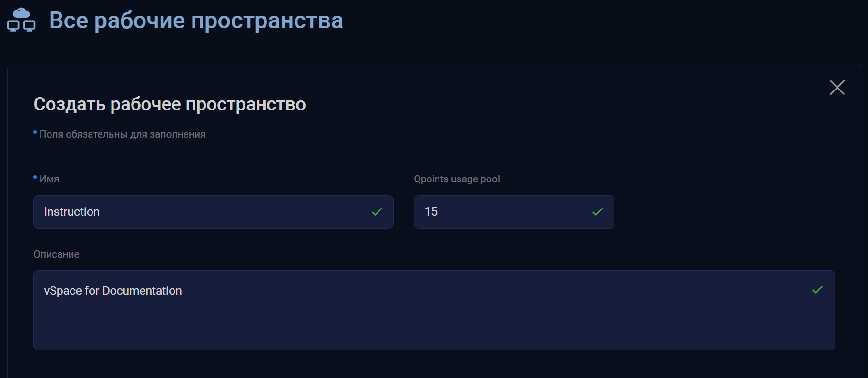
Task: Click the word "Documentation" in the description
Action: click(x=142, y=291)
